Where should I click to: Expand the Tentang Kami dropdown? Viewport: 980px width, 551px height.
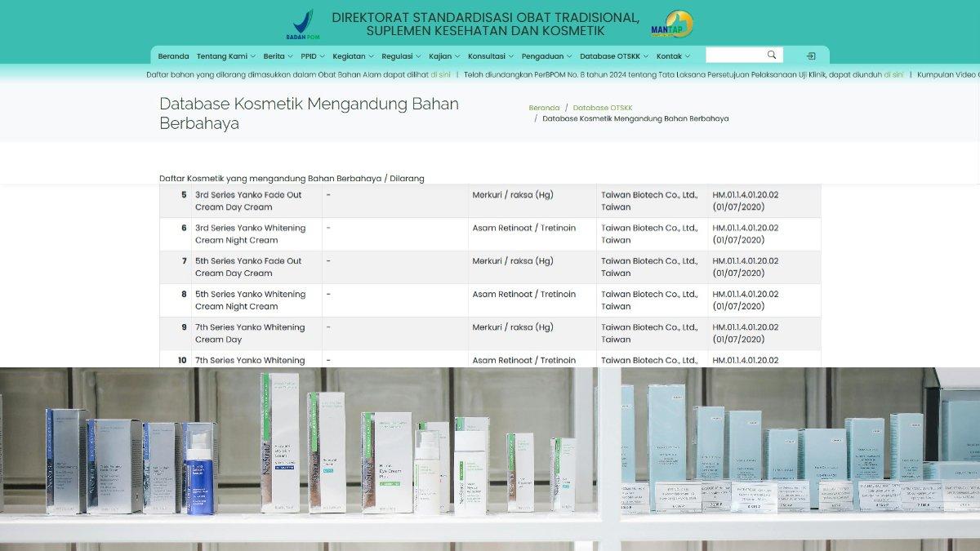coord(226,56)
